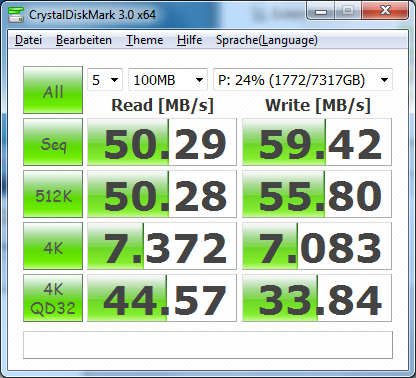Open the Sprache(Language) menu
This screenshot has width=416, height=378.
click(267, 40)
